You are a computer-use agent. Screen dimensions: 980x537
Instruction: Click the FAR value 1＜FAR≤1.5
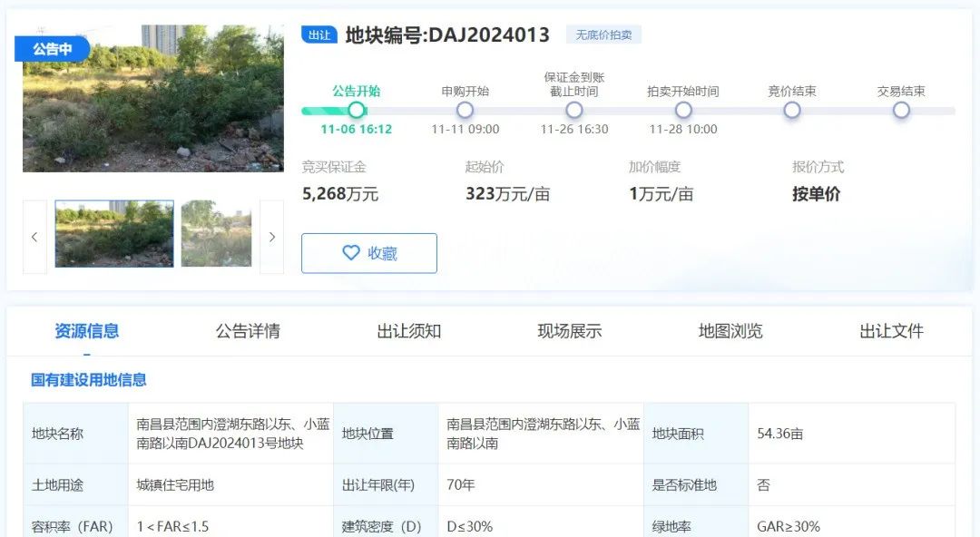pyautogui.click(x=172, y=526)
